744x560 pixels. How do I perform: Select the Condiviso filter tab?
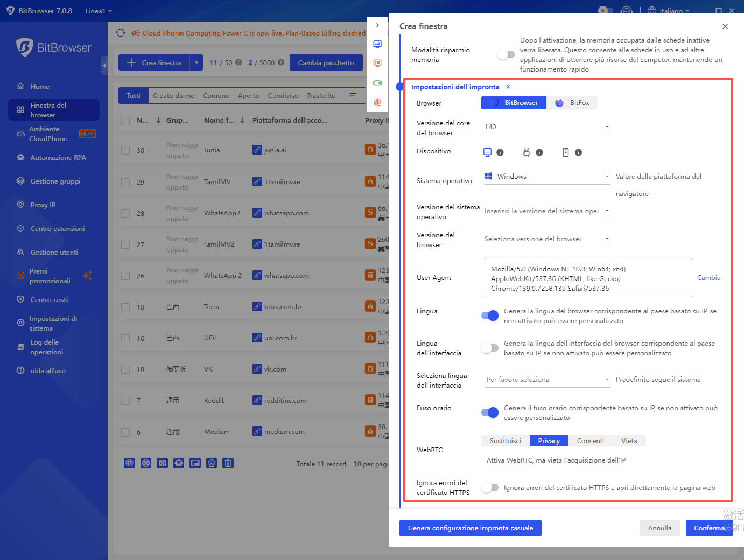283,95
